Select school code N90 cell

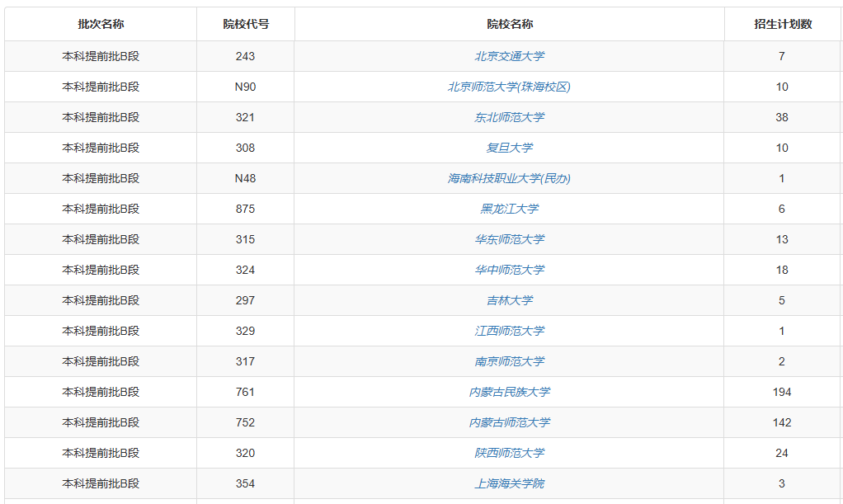click(x=245, y=87)
